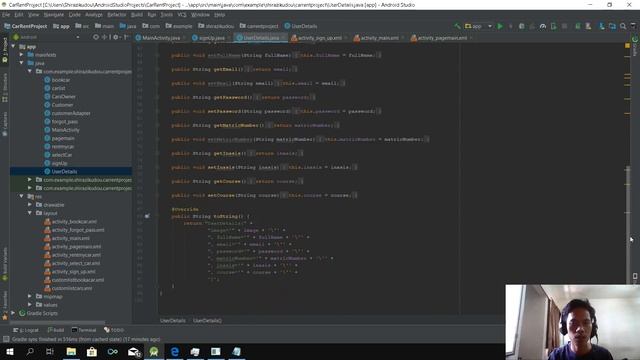The image size is (640, 360).
Task: Select the Customer class in tree
Action: (62, 105)
